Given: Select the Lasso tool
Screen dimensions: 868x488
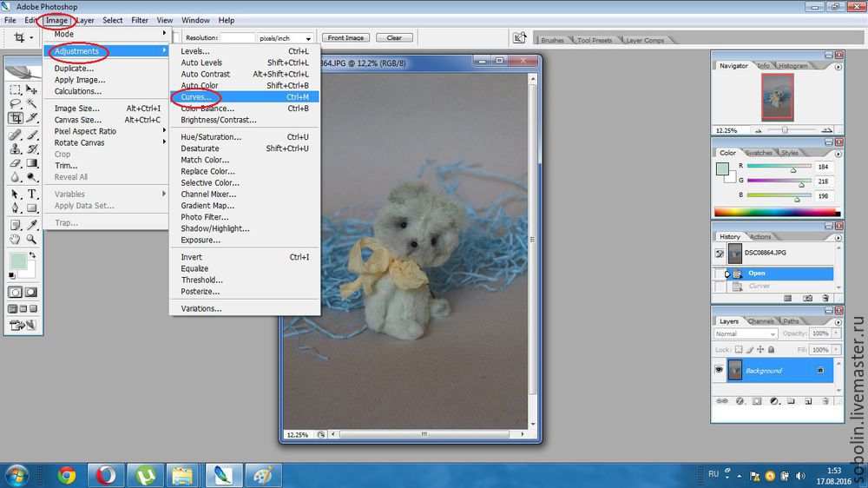Looking at the screenshot, I should tap(15, 103).
